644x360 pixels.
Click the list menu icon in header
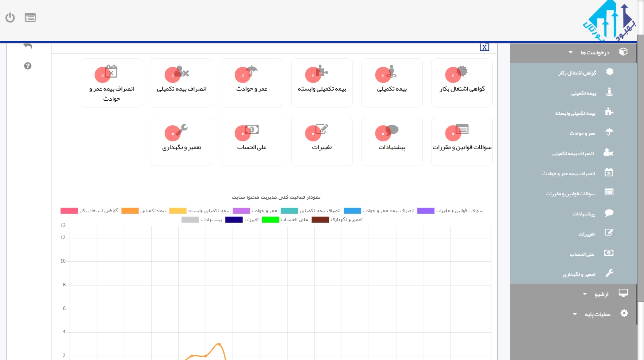click(x=30, y=18)
